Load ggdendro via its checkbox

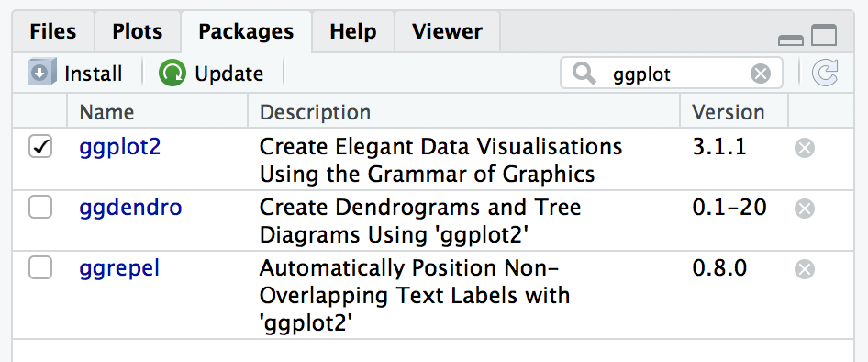pyautogui.click(x=40, y=208)
